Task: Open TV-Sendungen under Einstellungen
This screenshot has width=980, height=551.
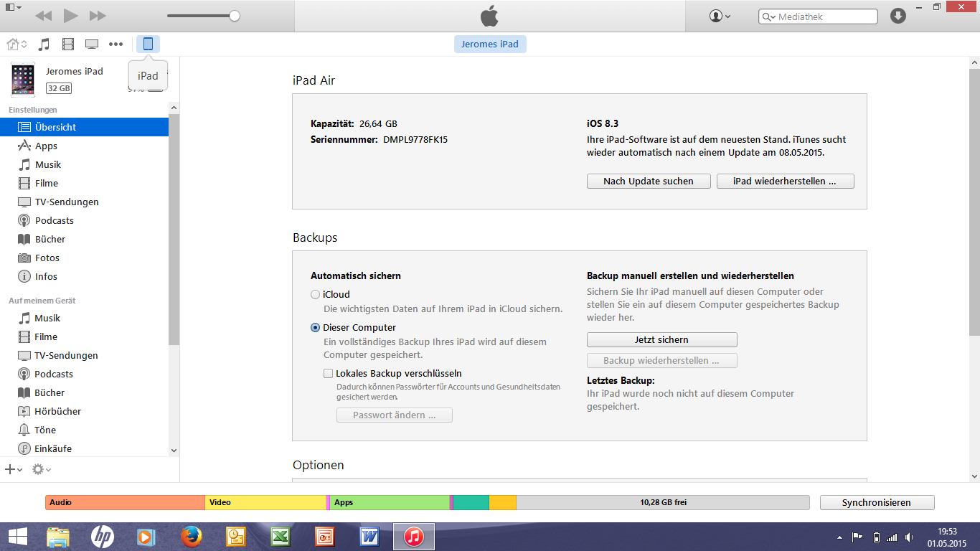Action: [85, 202]
